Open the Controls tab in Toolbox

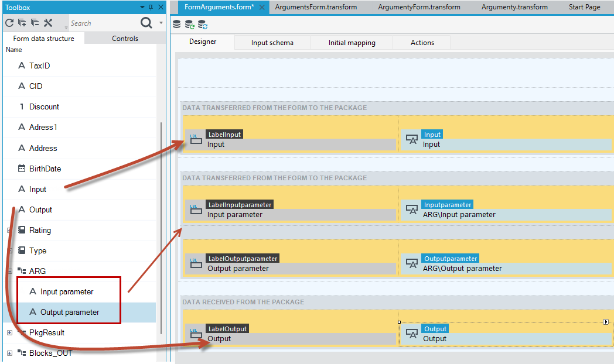tap(125, 38)
